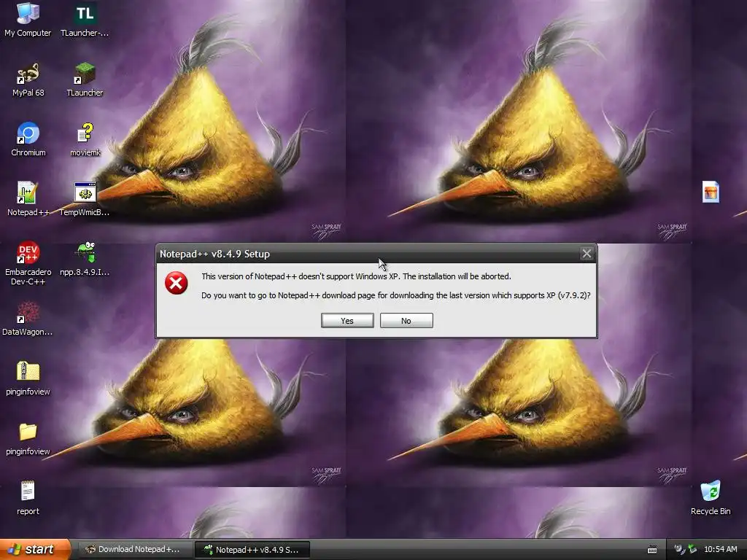This screenshot has height=560, width=747.
Task: Select the npp.8.4.9.I... installer icon
Action: click(85, 260)
